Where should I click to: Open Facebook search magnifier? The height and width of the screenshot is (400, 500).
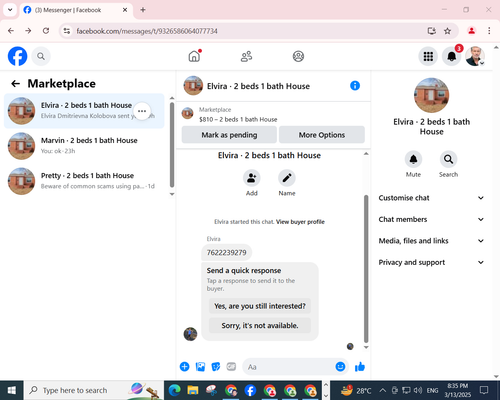coord(41,56)
